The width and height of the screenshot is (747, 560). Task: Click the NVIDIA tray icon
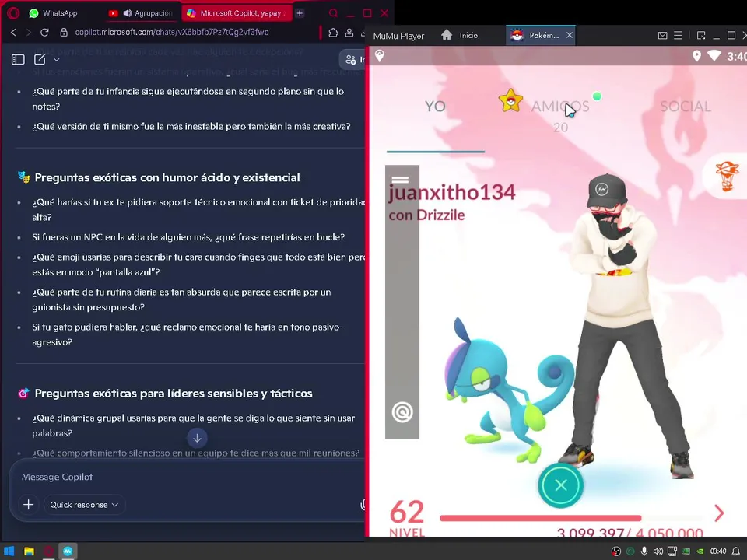(700, 551)
